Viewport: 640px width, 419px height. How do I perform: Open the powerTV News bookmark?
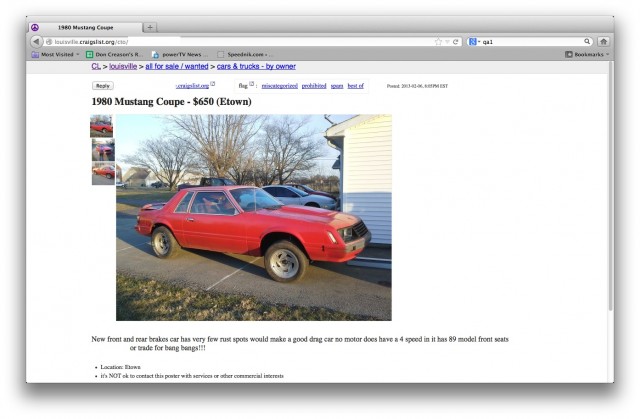[x=180, y=54]
